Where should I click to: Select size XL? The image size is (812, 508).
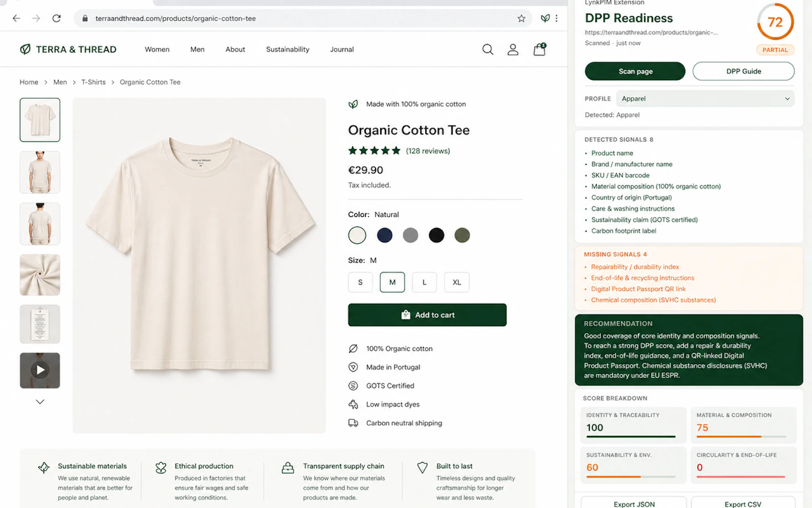457,282
